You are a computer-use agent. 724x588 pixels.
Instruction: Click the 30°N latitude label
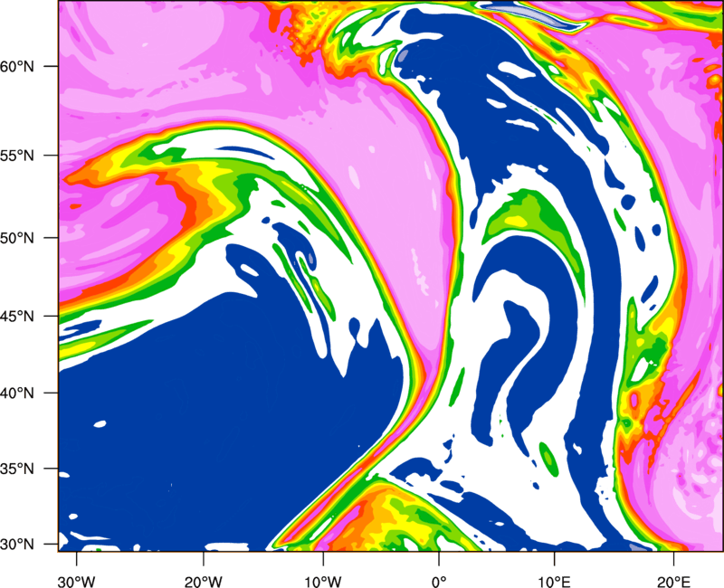(x=17, y=545)
